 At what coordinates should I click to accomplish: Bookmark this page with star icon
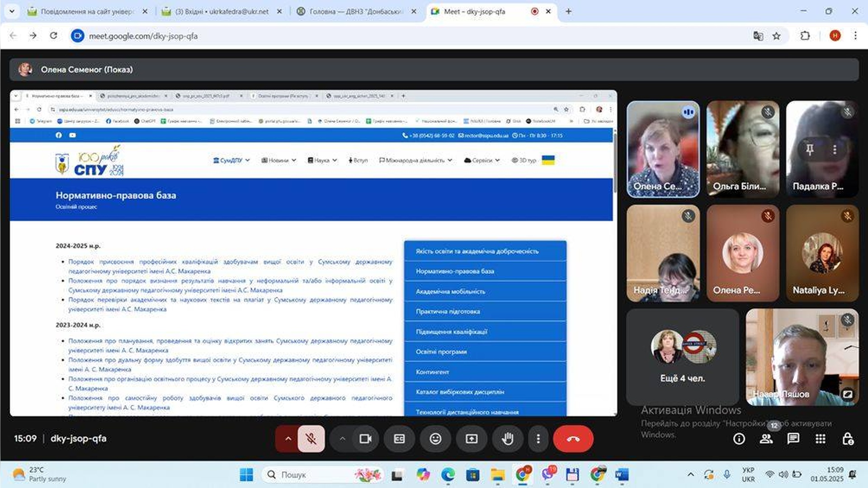(x=776, y=36)
